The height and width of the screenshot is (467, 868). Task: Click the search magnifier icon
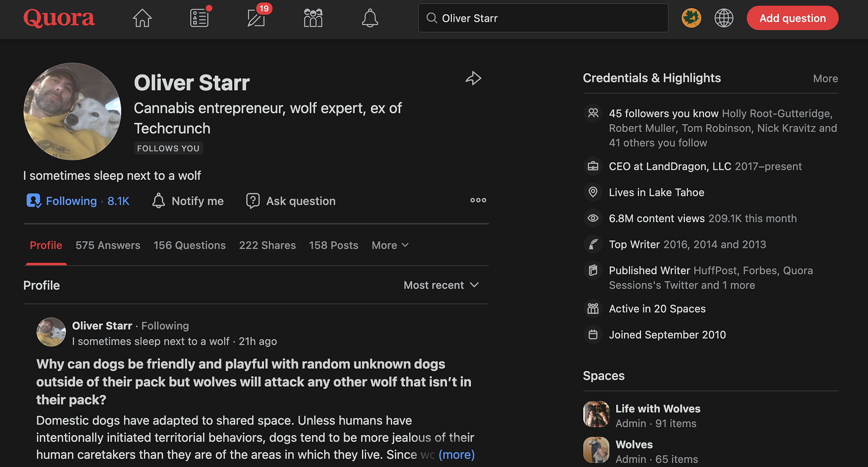tap(431, 18)
